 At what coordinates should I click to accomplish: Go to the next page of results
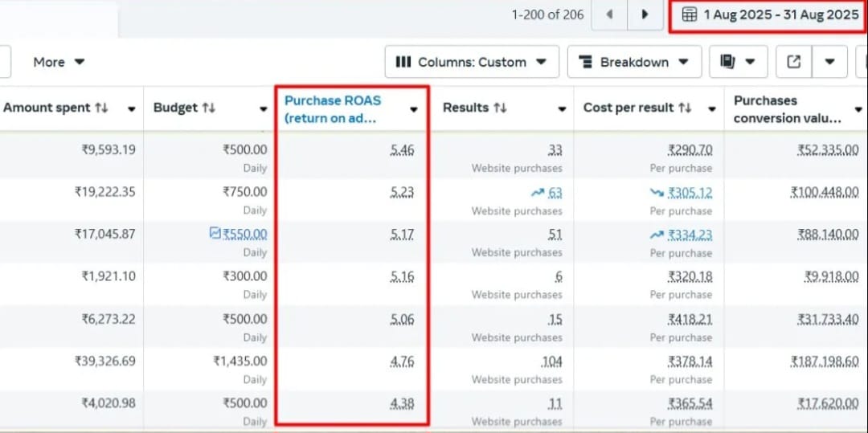pyautogui.click(x=645, y=14)
